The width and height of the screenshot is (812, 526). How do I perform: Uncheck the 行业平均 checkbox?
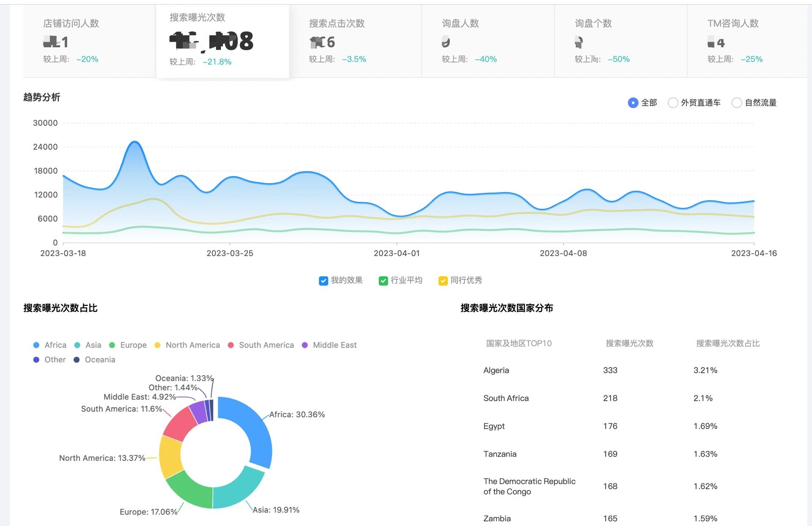click(x=383, y=281)
